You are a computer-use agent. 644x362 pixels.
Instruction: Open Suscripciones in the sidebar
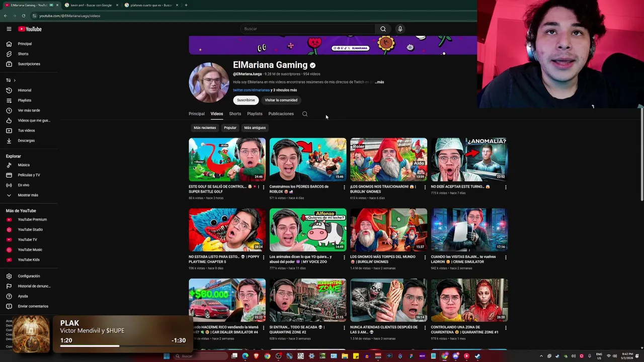click(x=29, y=64)
